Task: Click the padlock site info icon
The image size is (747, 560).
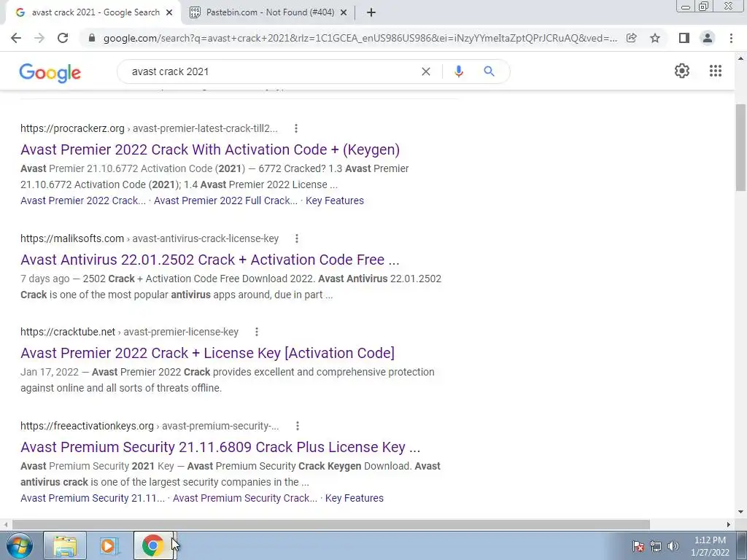Action: [92, 38]
